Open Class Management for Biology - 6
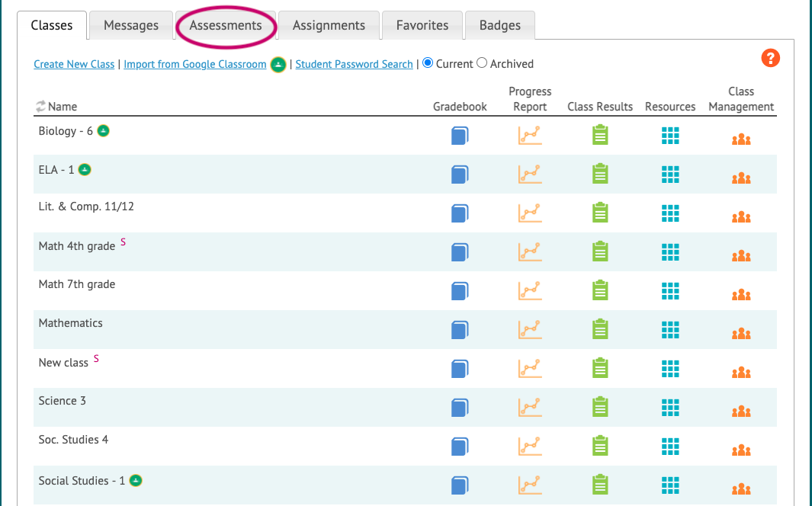Screen dimensions: 812x506 (741, 139)
